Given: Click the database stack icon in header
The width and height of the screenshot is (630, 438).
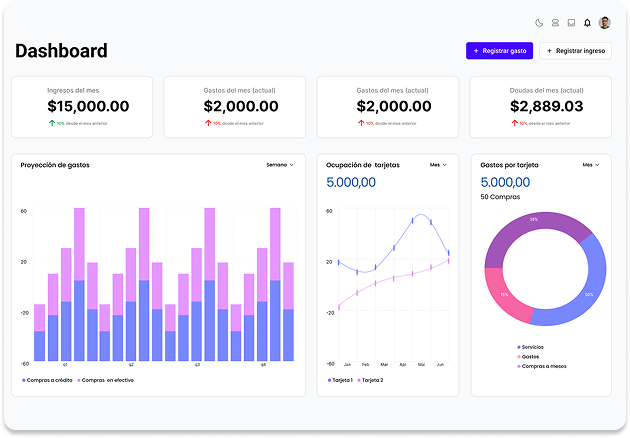Looking at the screenshot, I should [555, 22].
